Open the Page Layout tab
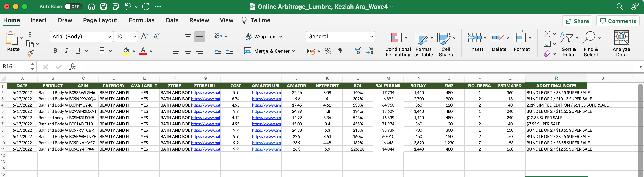 100,20
